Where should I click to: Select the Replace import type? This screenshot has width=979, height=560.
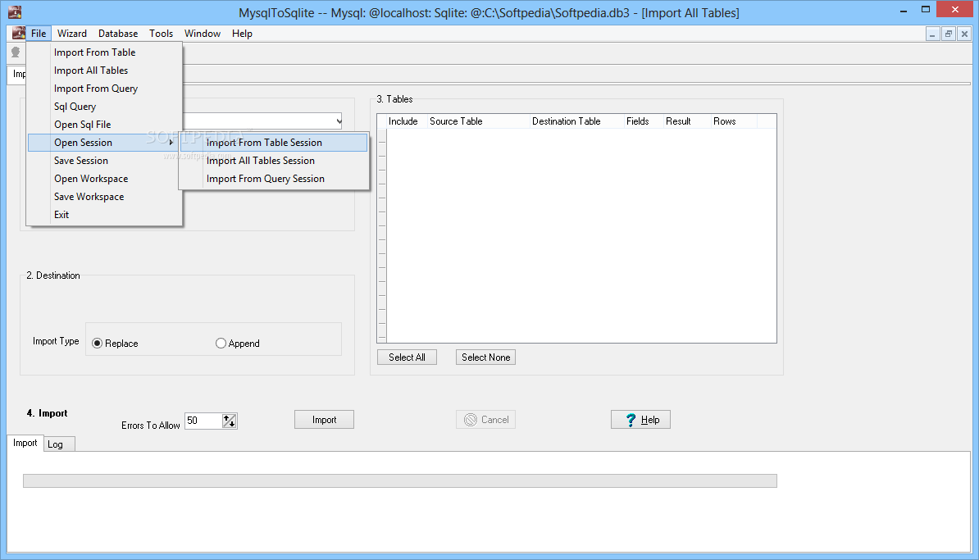115,344
